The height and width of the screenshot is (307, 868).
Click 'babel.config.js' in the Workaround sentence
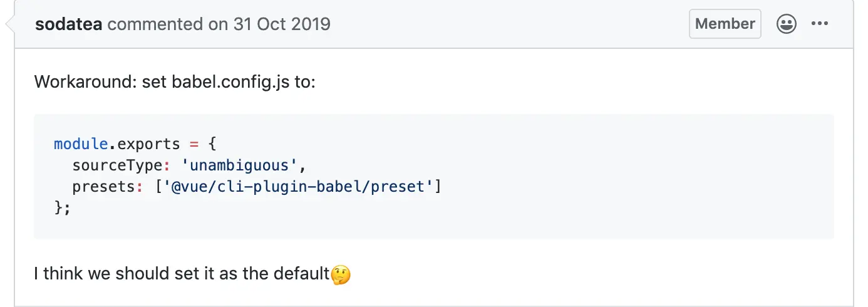[230, 82]
